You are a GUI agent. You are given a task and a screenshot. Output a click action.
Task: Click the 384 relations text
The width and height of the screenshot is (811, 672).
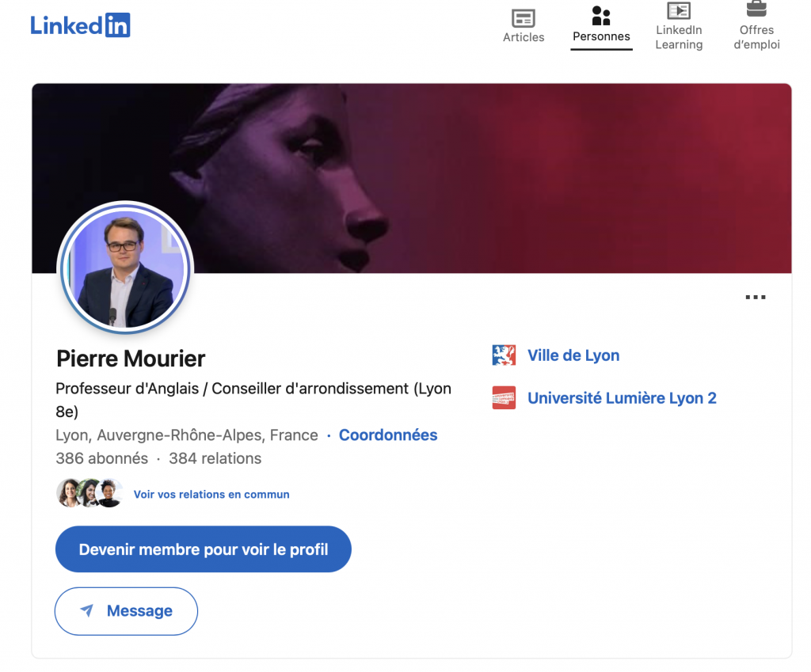(215, 458)
